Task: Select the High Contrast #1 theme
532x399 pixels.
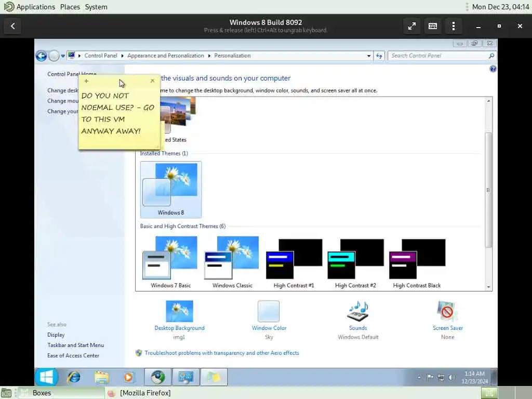Action: pyautogui.click(x=294, y=263)
